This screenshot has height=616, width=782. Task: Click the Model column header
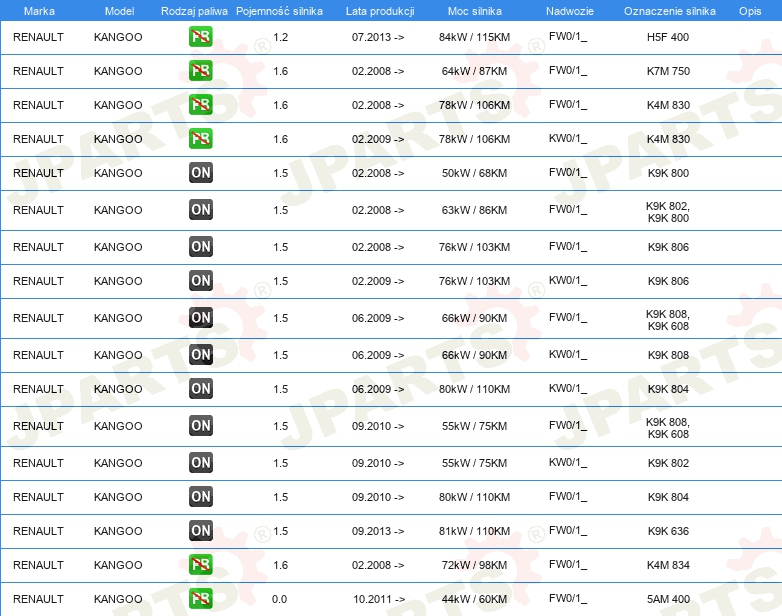click(x=119, y=11)
